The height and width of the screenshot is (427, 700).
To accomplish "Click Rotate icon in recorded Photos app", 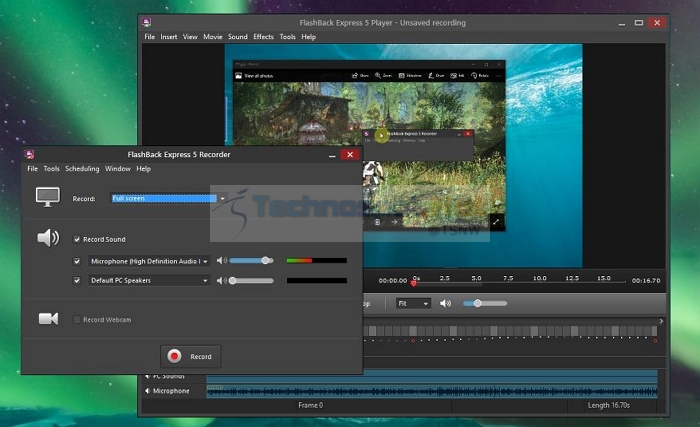I will click(474, 75).
